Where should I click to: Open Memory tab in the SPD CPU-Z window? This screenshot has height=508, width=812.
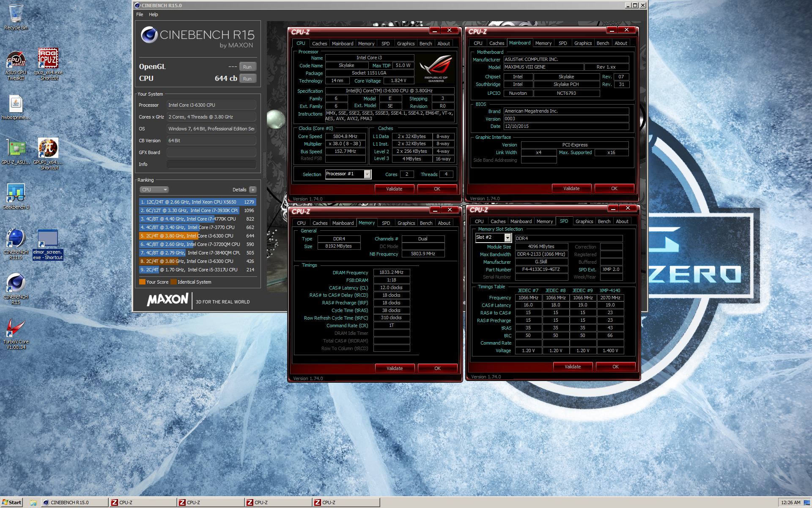tap(544, 221)
